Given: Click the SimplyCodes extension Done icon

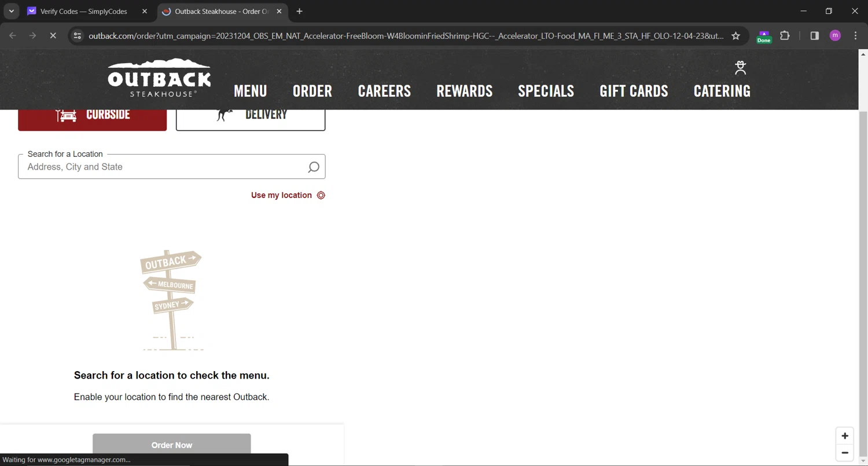Looking at the screenshot, I should [x=764, y=36].
